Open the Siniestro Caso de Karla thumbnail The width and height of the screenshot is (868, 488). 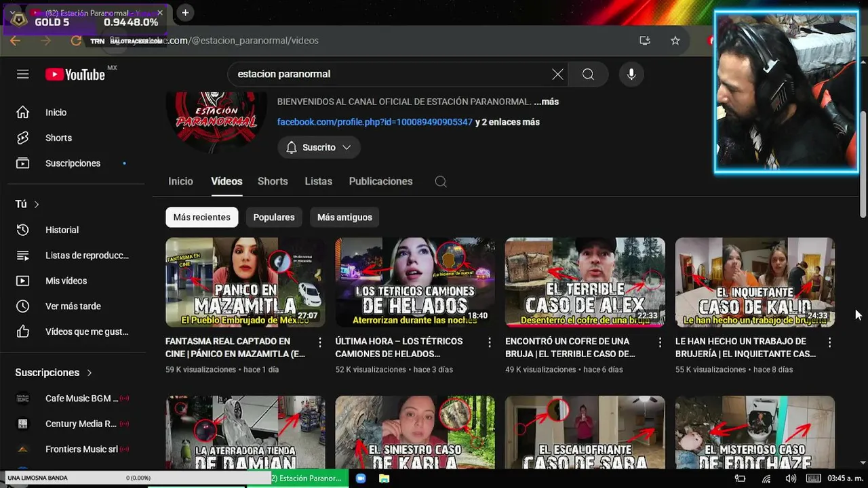pyautogui.click(x=415, y=432)
